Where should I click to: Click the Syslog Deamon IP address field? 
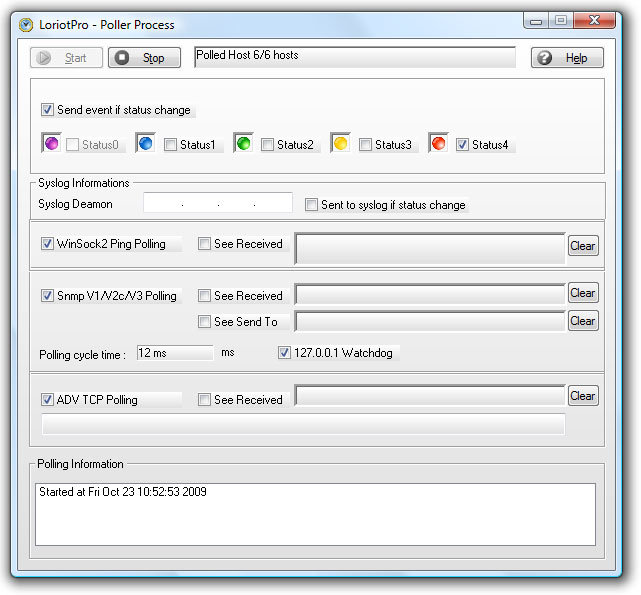(218, 203)
